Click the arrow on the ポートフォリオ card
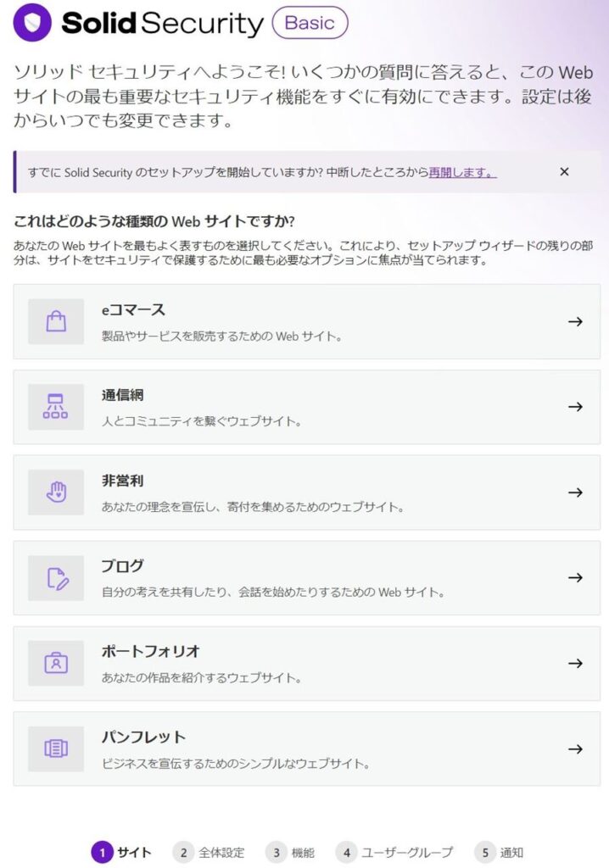The width and height of the screenshot is (609, 868). pos(575,663)
